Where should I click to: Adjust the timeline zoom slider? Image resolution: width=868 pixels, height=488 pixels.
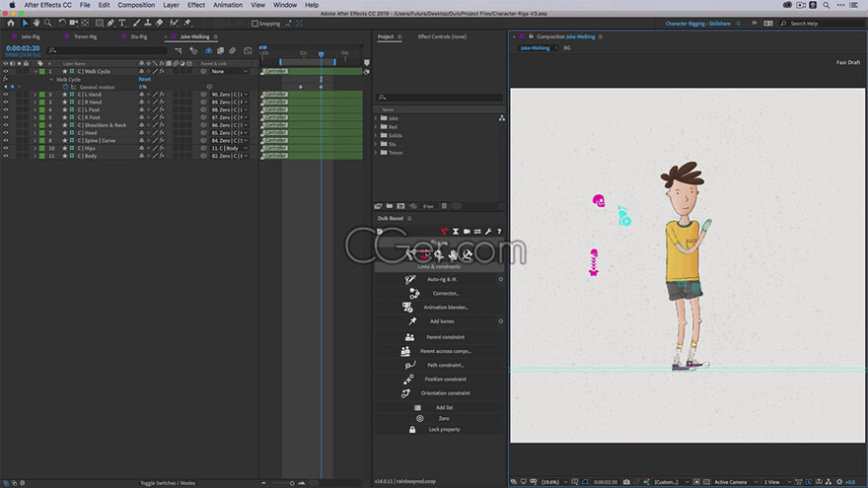click(292, 483)
